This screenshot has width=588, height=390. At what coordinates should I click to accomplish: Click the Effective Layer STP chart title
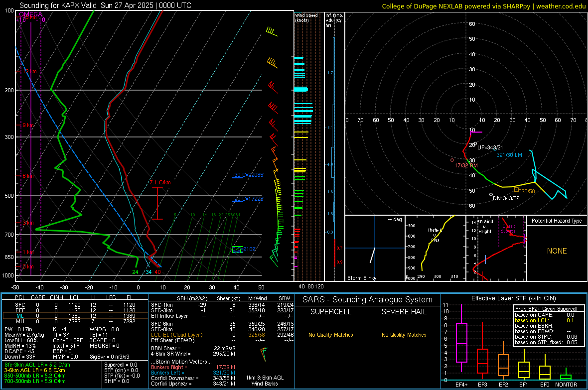tap(513, 298)
